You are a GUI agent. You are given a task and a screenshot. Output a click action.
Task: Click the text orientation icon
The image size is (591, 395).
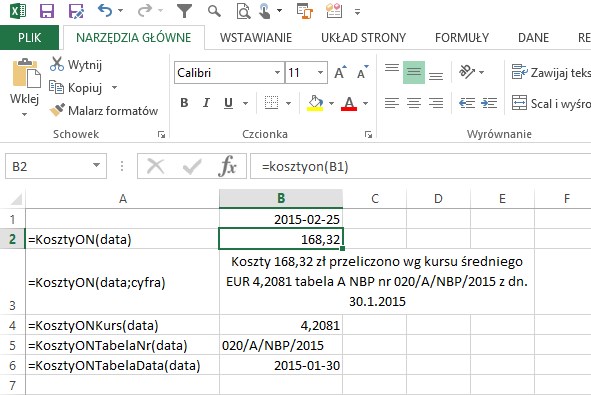pyautogui.click(x=467, y=72)
